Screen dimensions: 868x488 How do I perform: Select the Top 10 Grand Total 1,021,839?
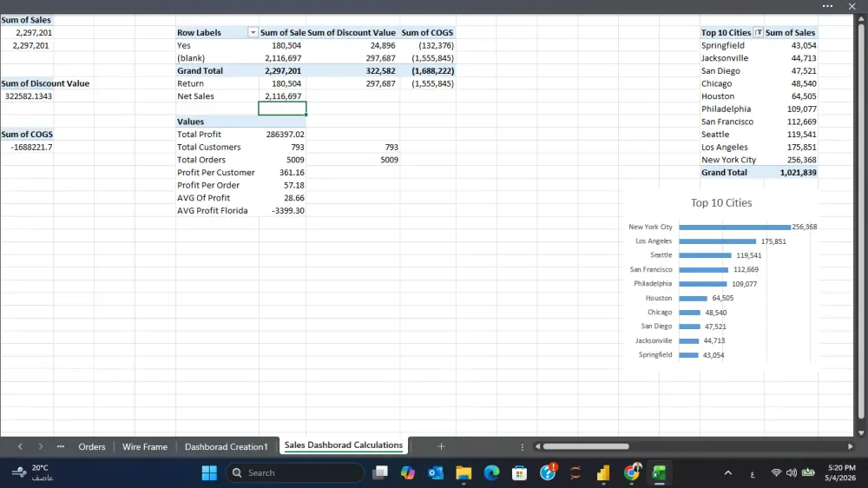click(x=791, y=172)
